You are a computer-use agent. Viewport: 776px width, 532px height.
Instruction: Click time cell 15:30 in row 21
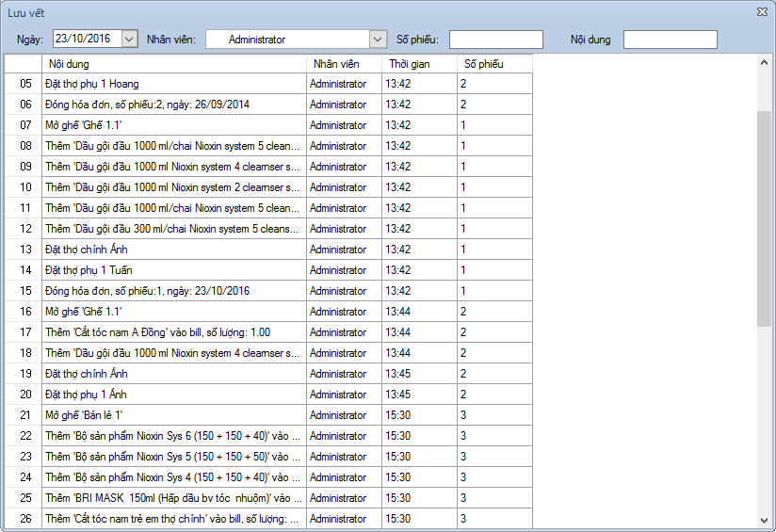coord(419,415)
